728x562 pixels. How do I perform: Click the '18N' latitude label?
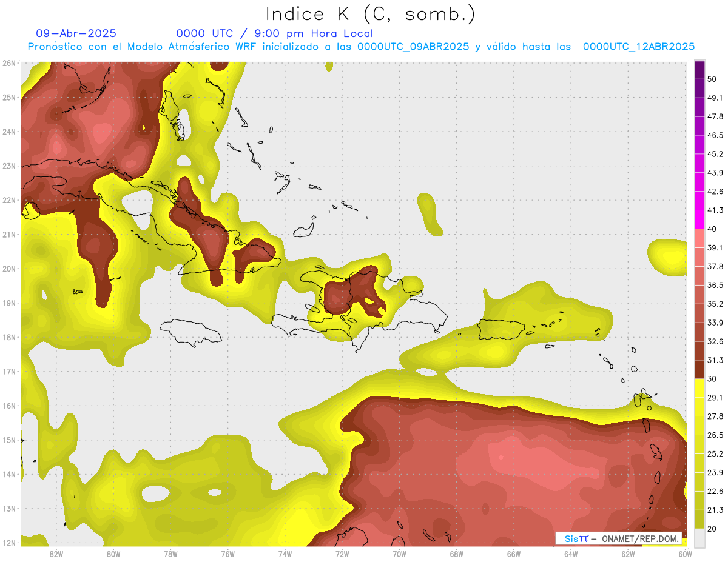(x=8, y=337)
